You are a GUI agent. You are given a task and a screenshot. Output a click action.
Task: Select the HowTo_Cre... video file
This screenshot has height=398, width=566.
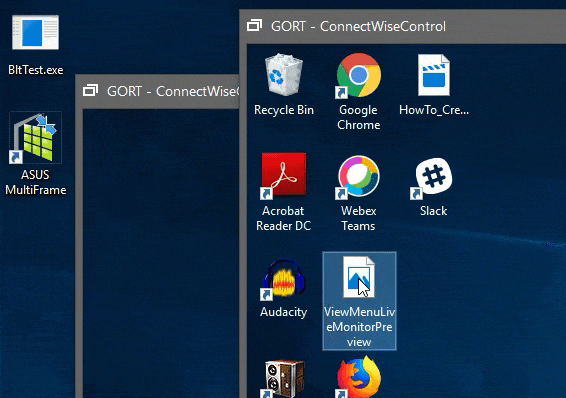coord(434,75)
